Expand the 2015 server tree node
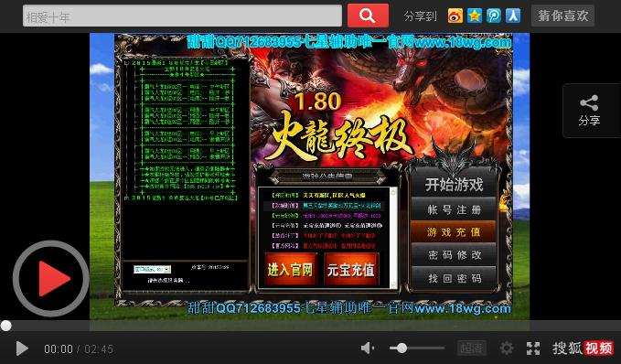The height and width of the screenshot is (364, 621). [x=126, y=198]
